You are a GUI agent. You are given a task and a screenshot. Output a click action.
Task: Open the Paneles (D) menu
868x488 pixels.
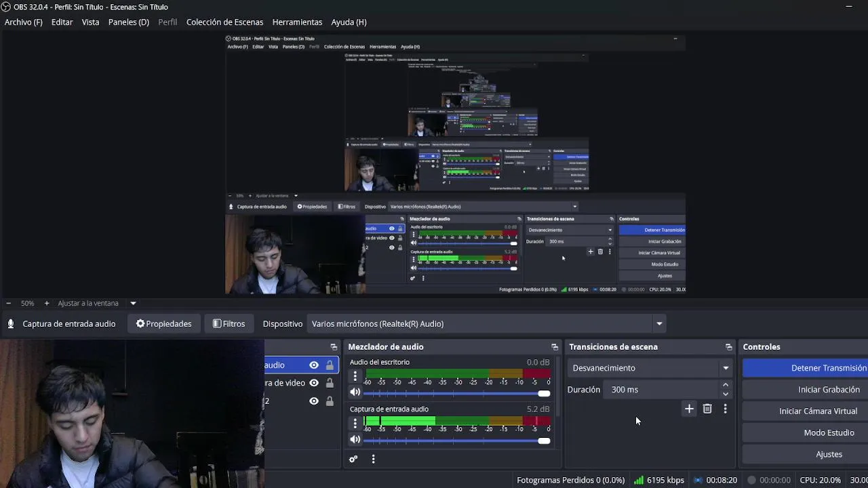129,22
